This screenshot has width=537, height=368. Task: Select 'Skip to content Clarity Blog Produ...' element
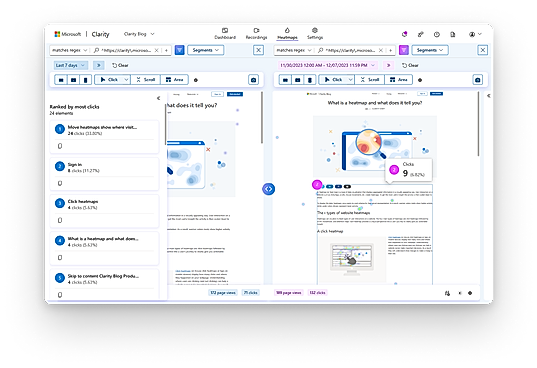coord(104,284)
